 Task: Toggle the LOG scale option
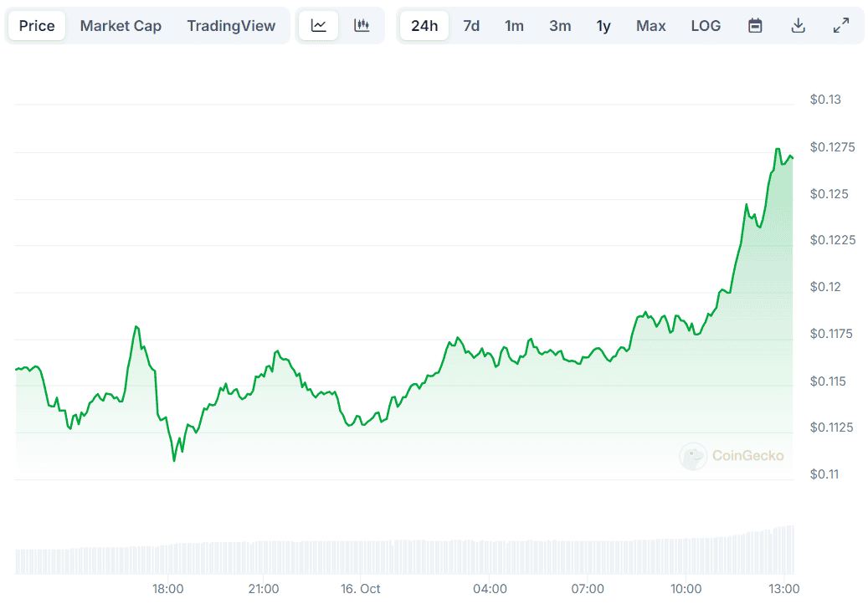pos(706,26)
